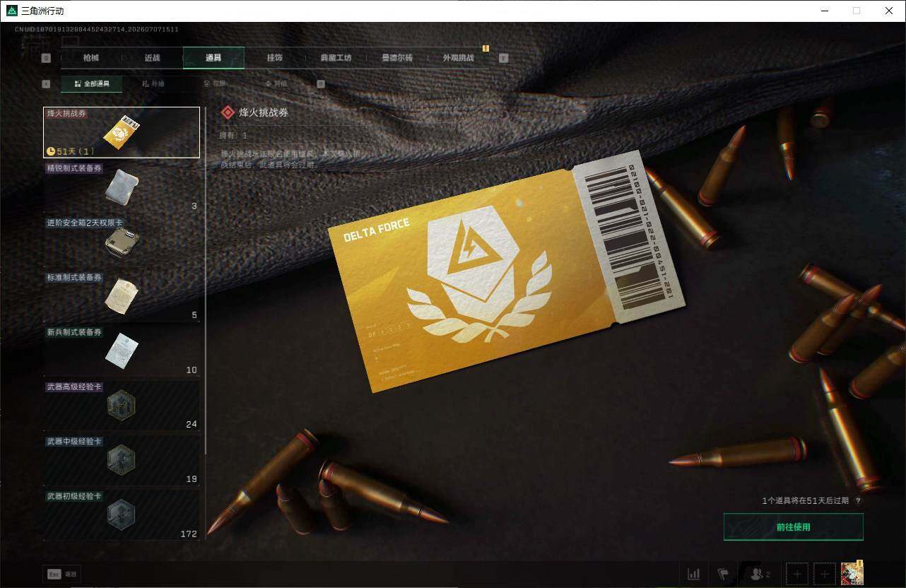Click the 拥有: 1 owned count text
Screen dimensions: 906x588
[x=235, y=135]
